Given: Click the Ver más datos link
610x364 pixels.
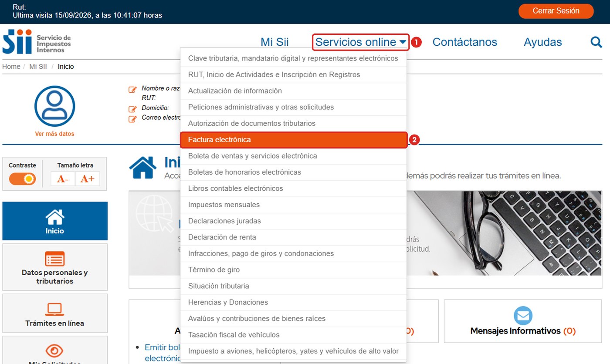Looking at the screenshot, I should coord(55,134).
